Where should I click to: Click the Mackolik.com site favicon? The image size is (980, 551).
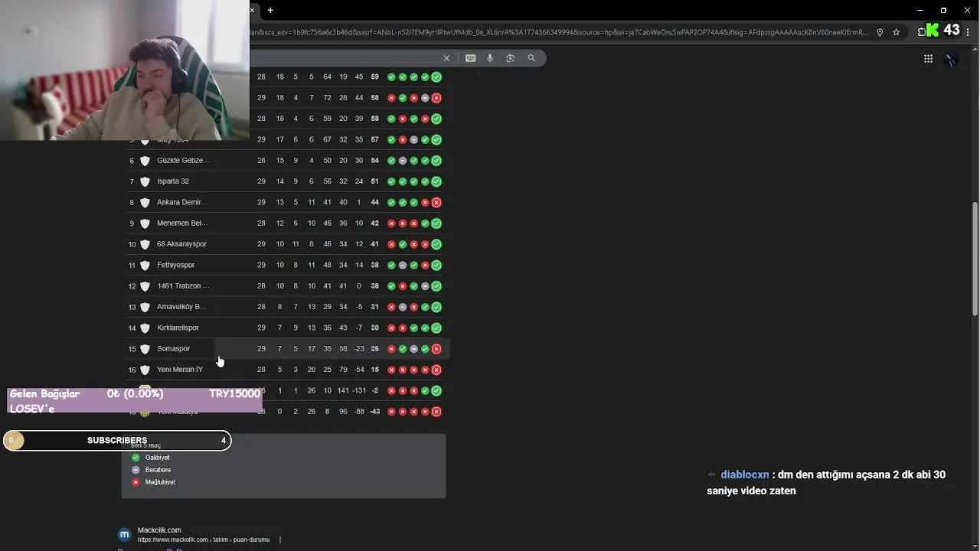coord(124,534)
